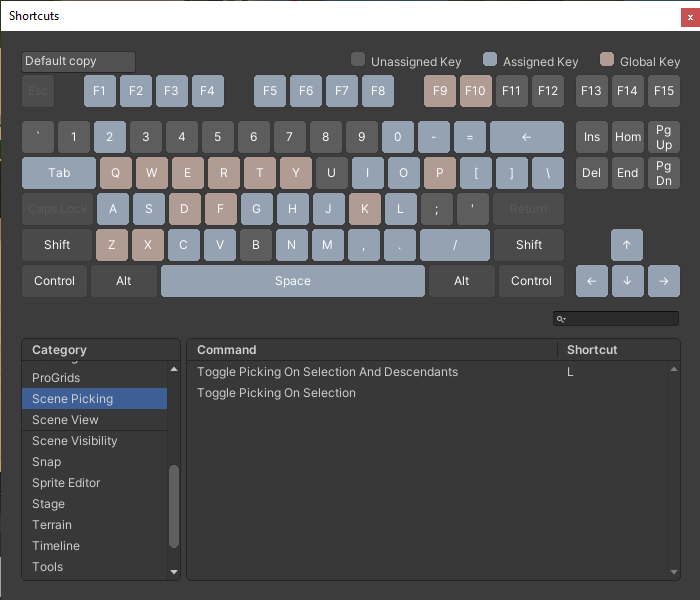Click the Shortcut column header
700x600 pixels.
[x=592, y=350]
